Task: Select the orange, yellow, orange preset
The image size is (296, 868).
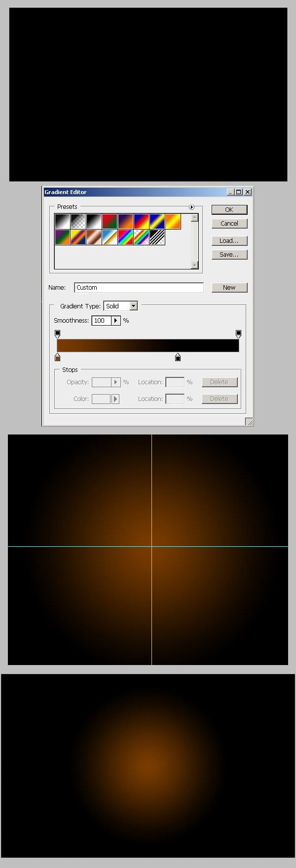Action: 173,222
